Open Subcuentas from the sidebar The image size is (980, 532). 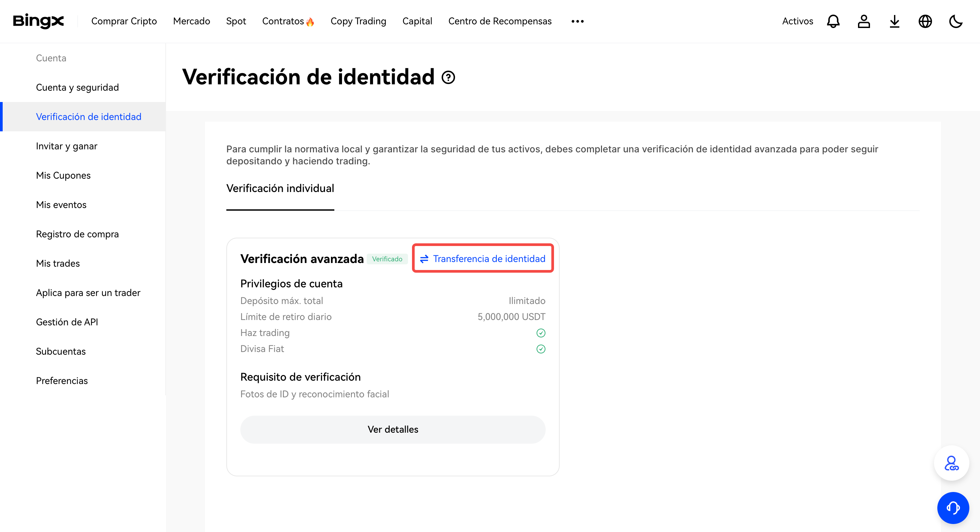coord(60,351)
